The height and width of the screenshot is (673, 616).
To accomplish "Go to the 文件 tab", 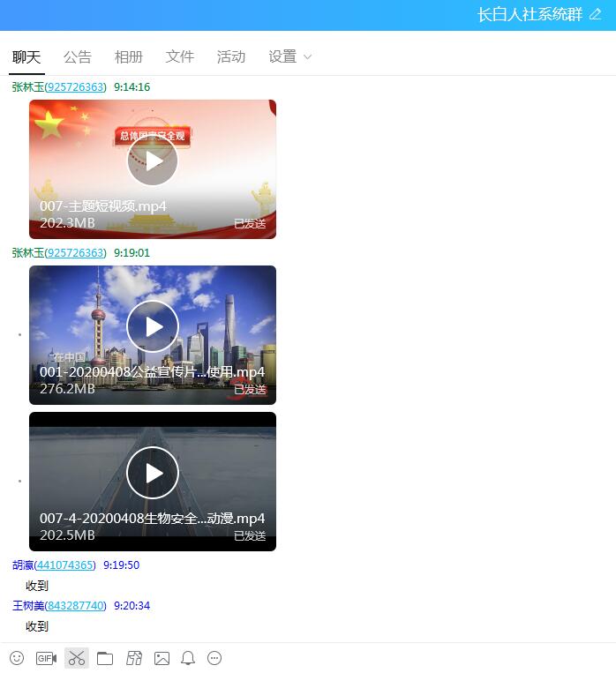I will [x=180, y=56].
